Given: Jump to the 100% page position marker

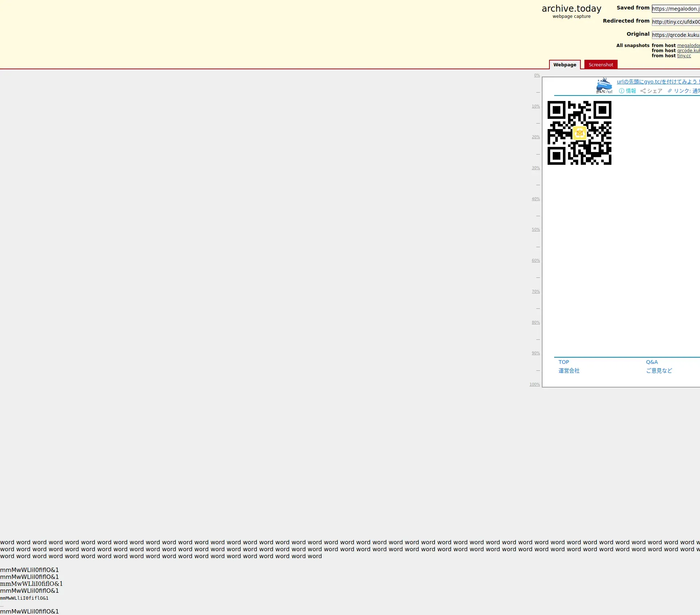Looking at the screenshot, I should click(534, 385).
